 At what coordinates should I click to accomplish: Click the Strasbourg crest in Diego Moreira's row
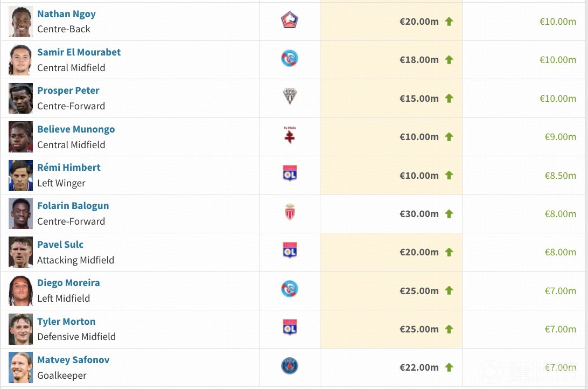coord(290,290)
